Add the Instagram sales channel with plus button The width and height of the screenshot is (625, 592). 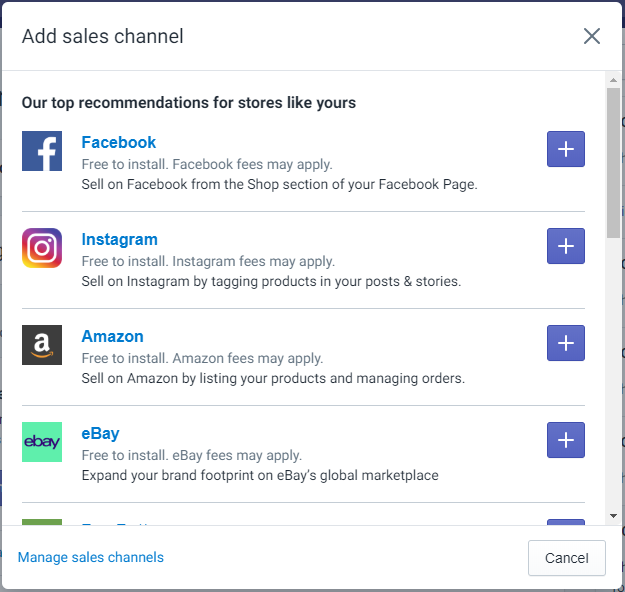pyautogui.click(x=566, y=246)
